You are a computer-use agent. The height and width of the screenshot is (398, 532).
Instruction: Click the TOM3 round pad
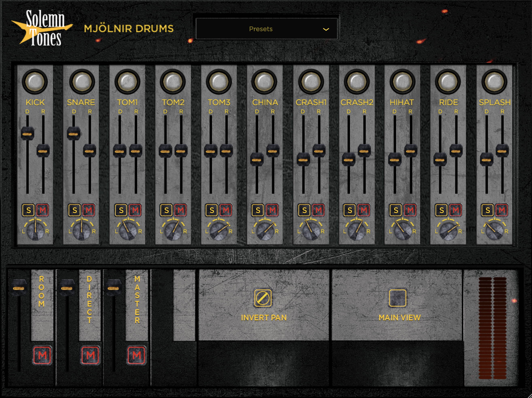point(219,82)
